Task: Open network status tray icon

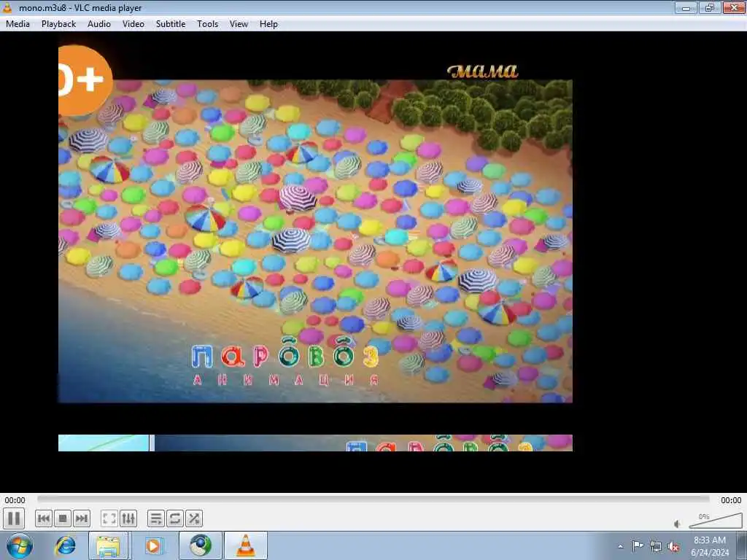Action: (x=656, y=546)
